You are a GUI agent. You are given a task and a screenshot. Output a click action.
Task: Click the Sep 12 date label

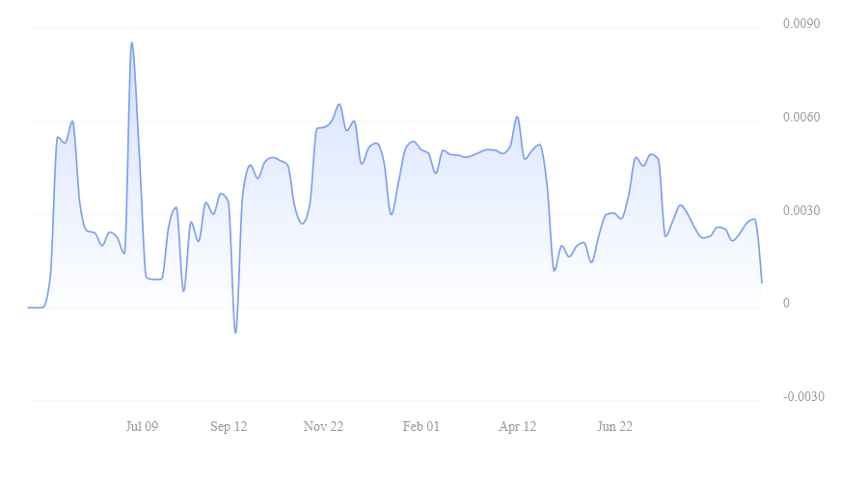(229, 427)
